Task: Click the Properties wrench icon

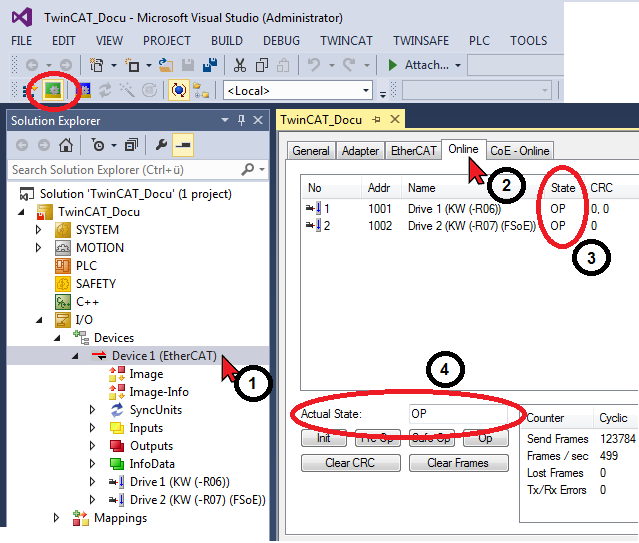Action: 161,145
